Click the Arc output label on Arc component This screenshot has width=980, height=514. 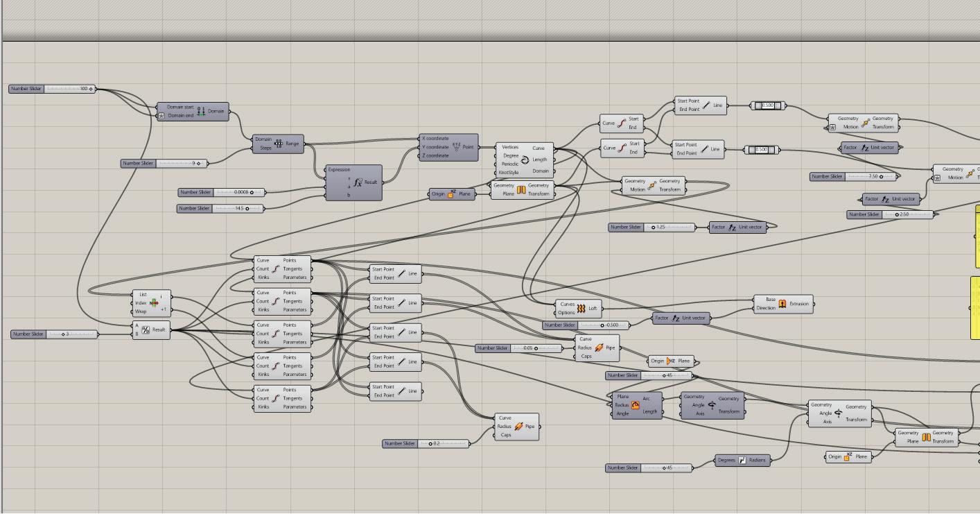(647, 398)
